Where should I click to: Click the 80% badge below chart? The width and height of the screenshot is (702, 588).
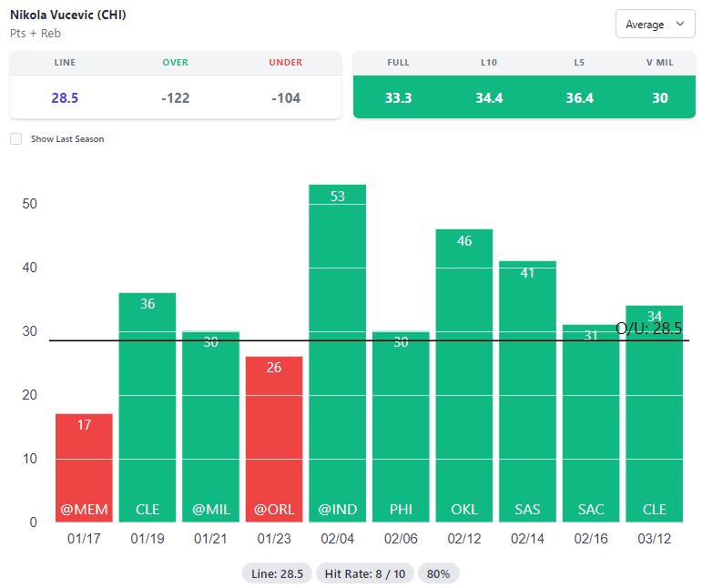tap(439, 573)
